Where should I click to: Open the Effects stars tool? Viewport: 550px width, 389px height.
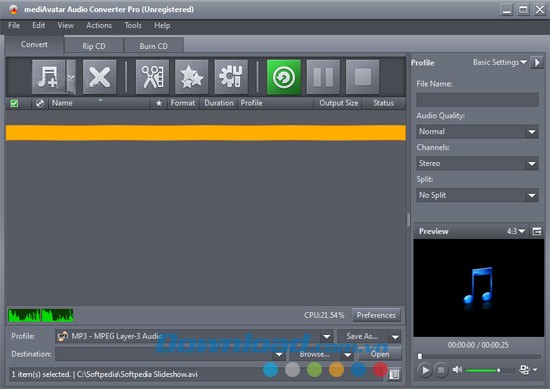[x=192, y=77]
